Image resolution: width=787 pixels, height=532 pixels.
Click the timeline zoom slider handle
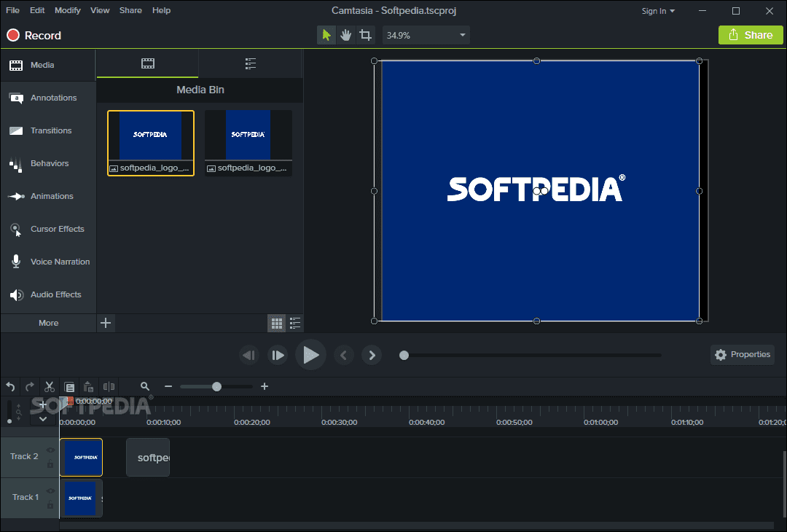coord(216,387)
